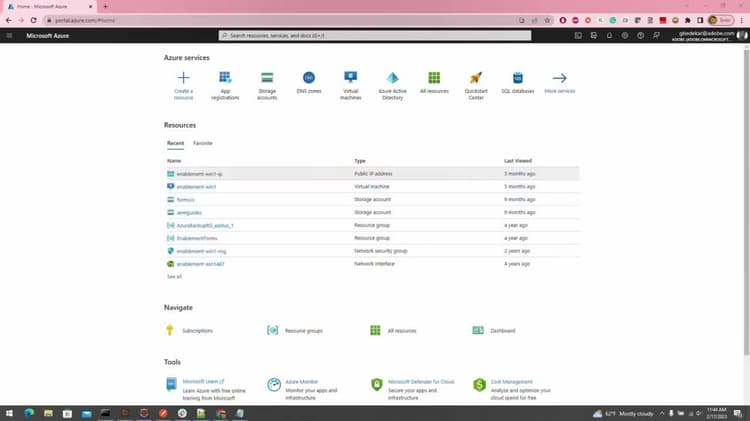Viewport: 750px width, 421px height.
Task: Open Directories and subscriptions filter icon
Action: point(594,35)
